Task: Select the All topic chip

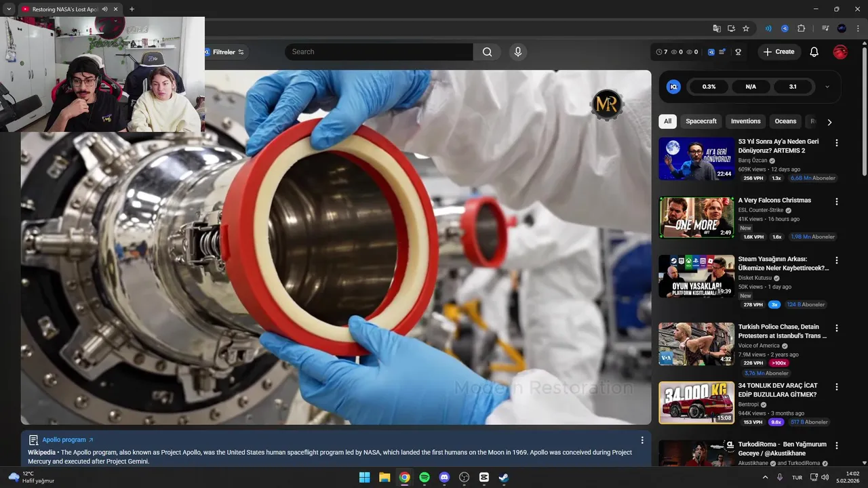Action: (x=668, y=121)
